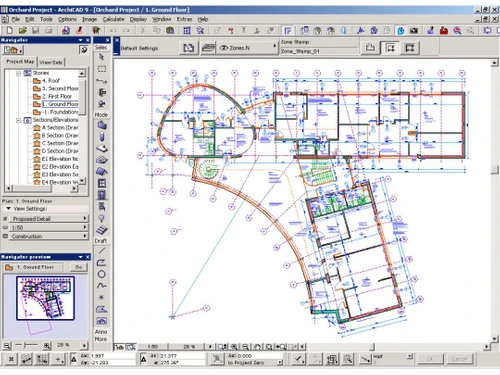Click the Cancel button in control box
This screenshot has width=500, height=375.
[x=459, y=359]
